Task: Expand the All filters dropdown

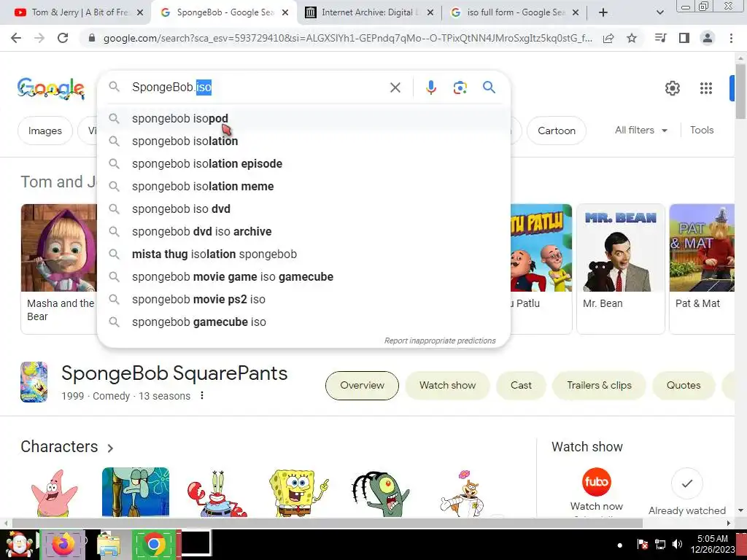Action: (640, 130)
